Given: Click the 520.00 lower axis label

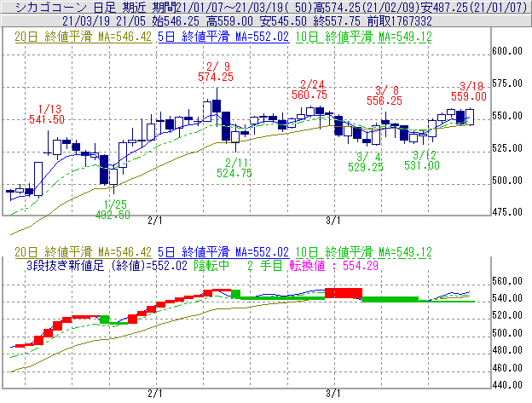Looking at the screenshot, I should coord(507,315).
